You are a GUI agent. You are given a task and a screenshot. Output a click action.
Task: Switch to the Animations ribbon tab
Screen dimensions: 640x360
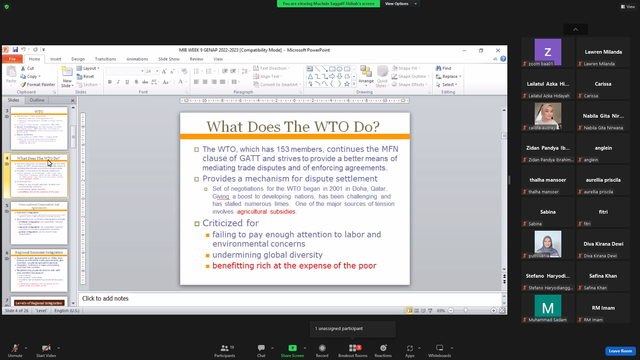pos(137,59)
